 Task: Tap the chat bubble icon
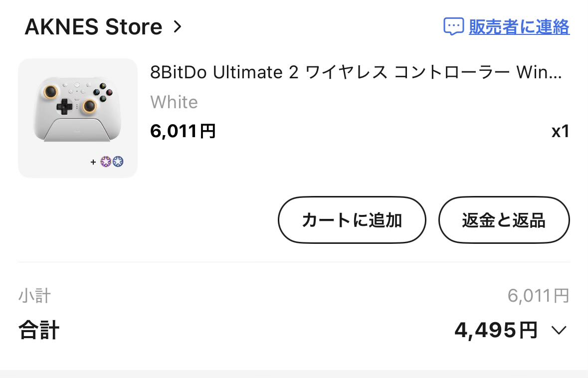[453, 26]
